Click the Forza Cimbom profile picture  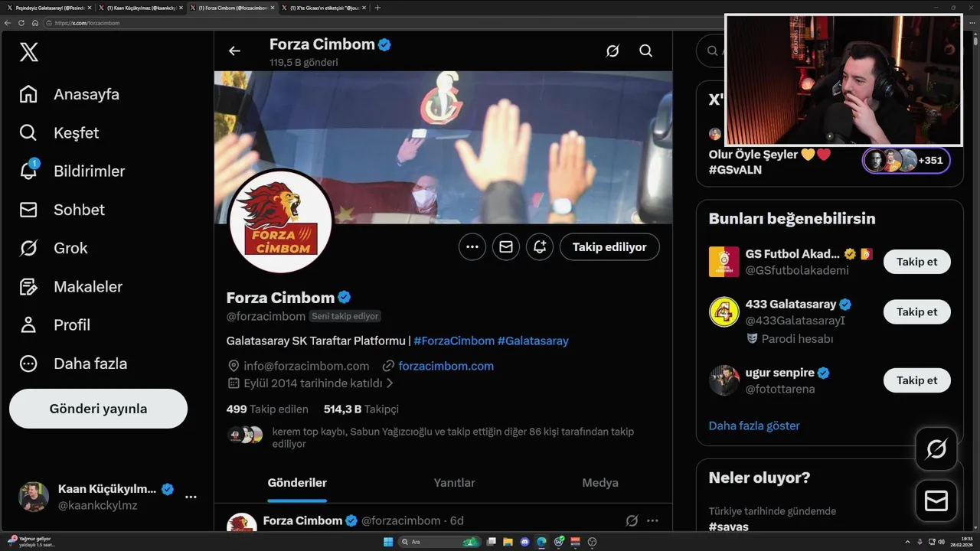pyautogui.click(x=281, y=222)
